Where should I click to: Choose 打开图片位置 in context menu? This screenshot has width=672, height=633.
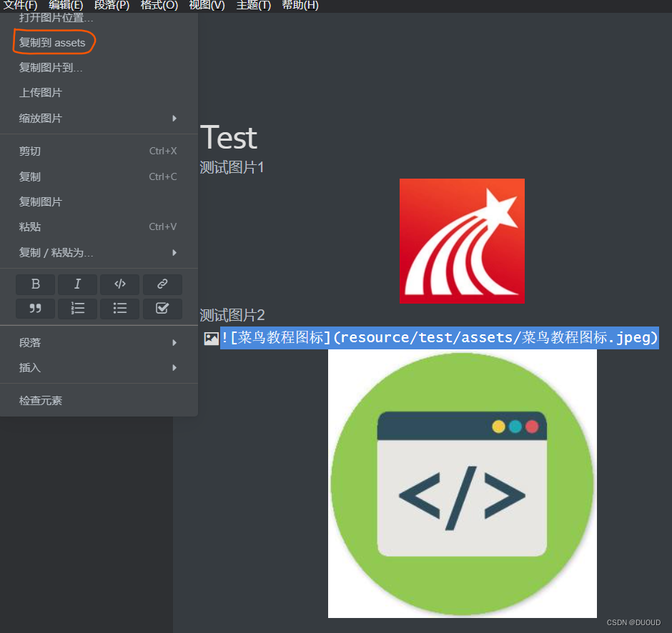[99, 18]
